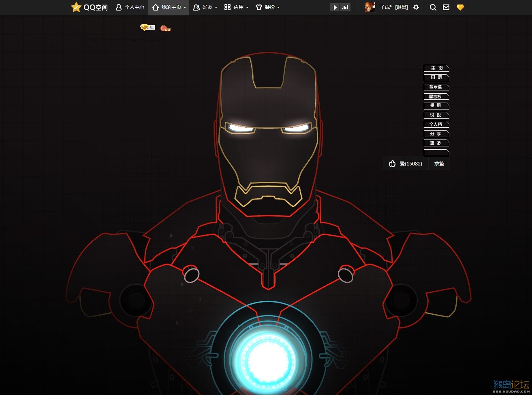Open the music equalizer bars icon
Viewport: 532px width, 395px height.
tap(345, 7)
